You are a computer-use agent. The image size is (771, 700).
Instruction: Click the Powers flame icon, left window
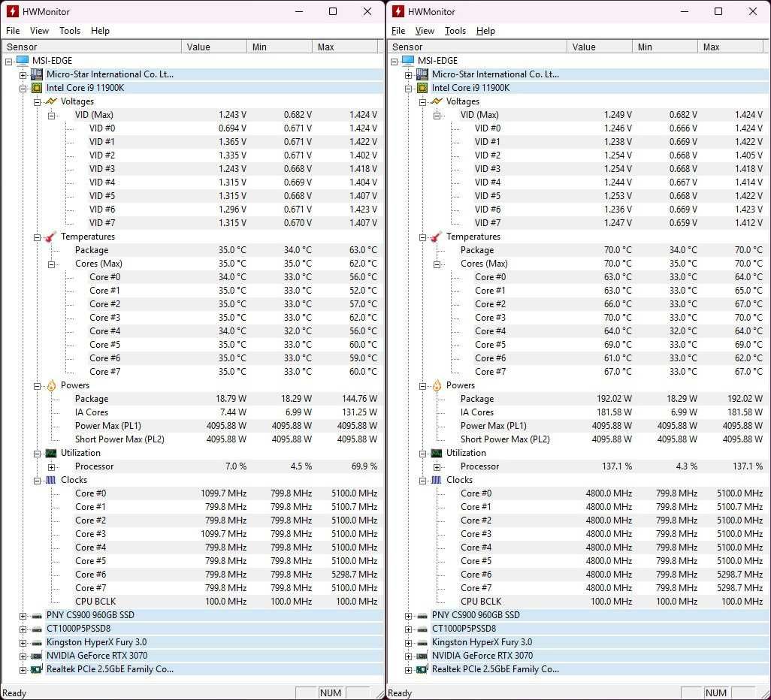point(51,385)
